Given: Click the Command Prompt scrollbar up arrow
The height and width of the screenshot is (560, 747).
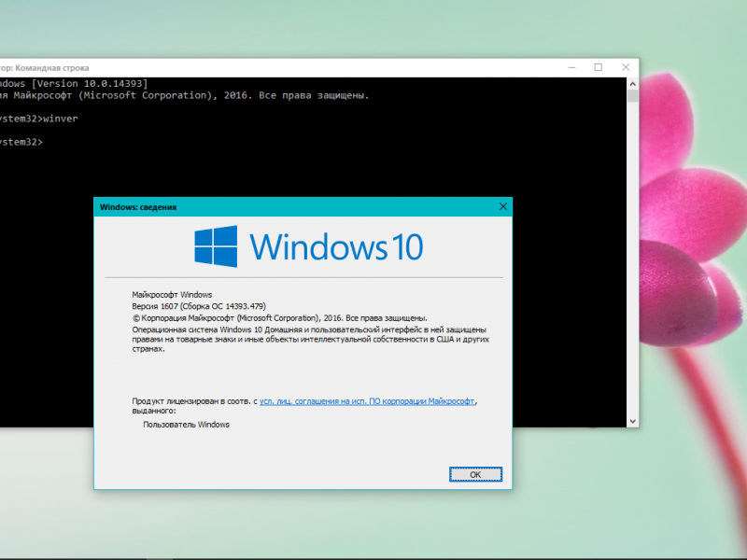Looking at the screenshot, I should pyautogui.click(x=633, y=84).
